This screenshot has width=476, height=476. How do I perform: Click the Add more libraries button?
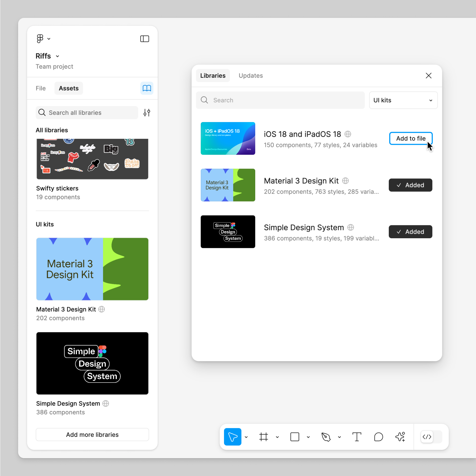(x=92, y=435)
